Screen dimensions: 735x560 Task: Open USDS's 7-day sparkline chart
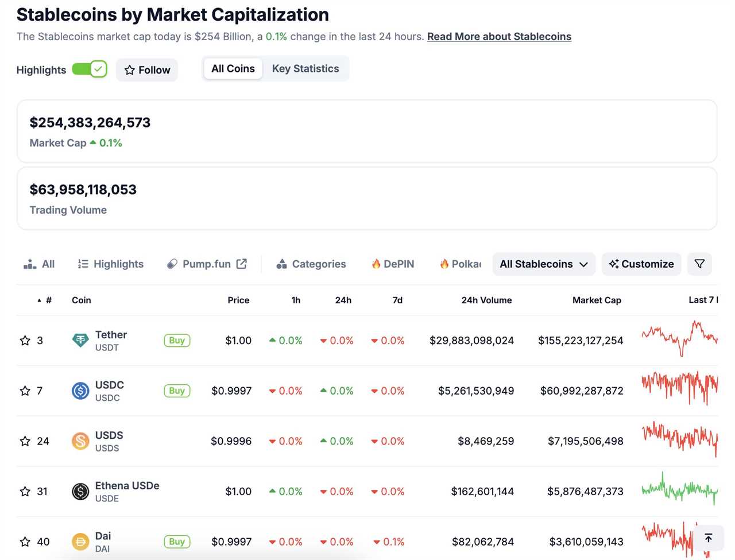680,439
